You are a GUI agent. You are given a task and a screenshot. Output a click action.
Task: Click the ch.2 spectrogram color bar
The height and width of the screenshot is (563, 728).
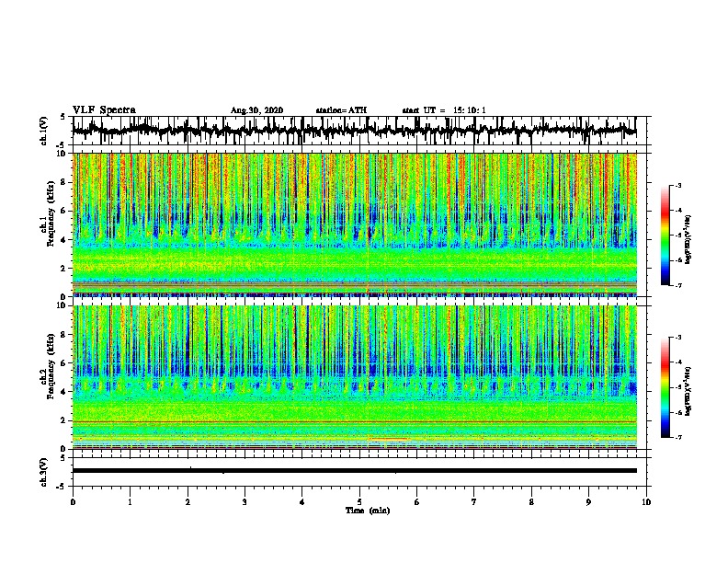point(665,387)
